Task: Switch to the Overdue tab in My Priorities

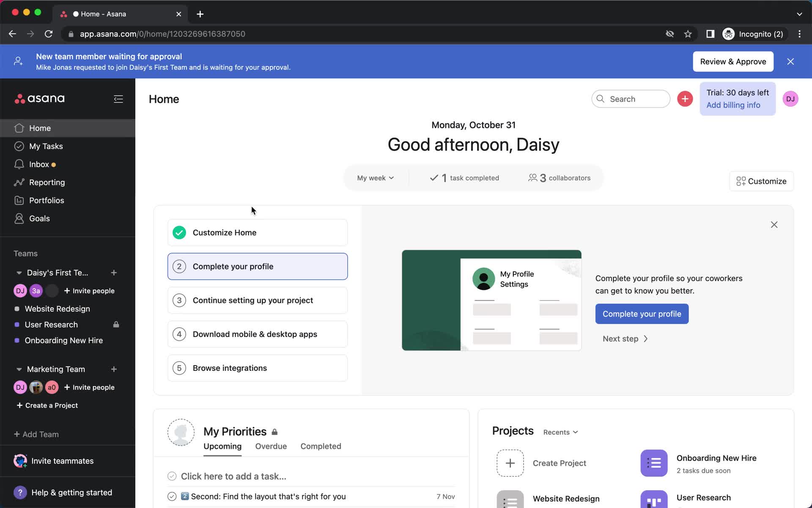Action: click(x=271, y=446)
